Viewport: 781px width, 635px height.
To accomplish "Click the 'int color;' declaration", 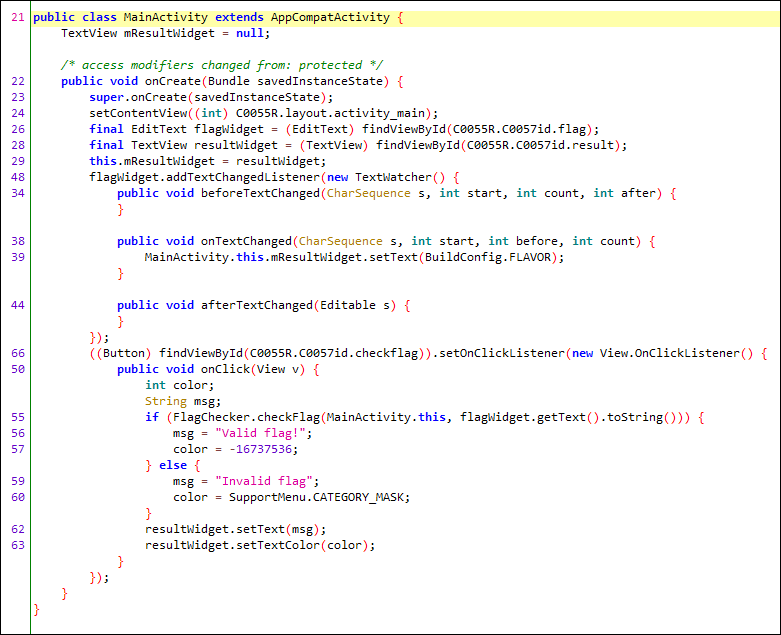I will point(179,385).
